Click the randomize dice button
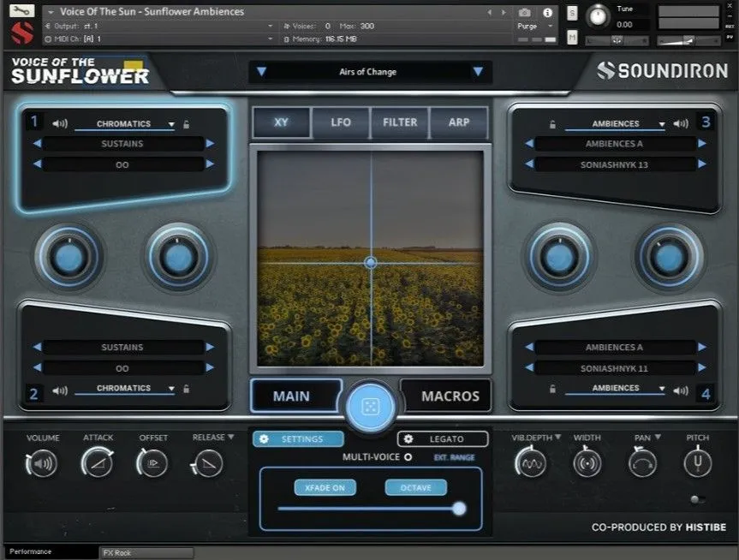Image resolution: width=739 pixels, height=560 pixels. 370,407
